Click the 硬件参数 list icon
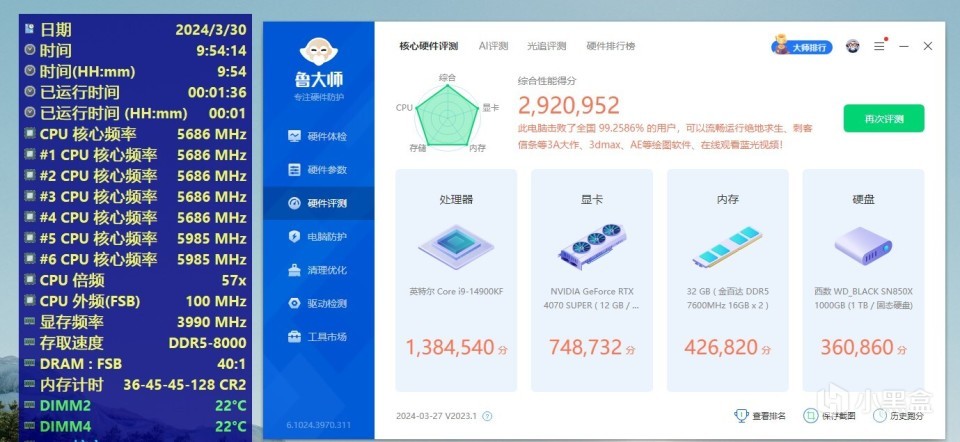This screenshot has height=442, width=960. pos(294,170)
